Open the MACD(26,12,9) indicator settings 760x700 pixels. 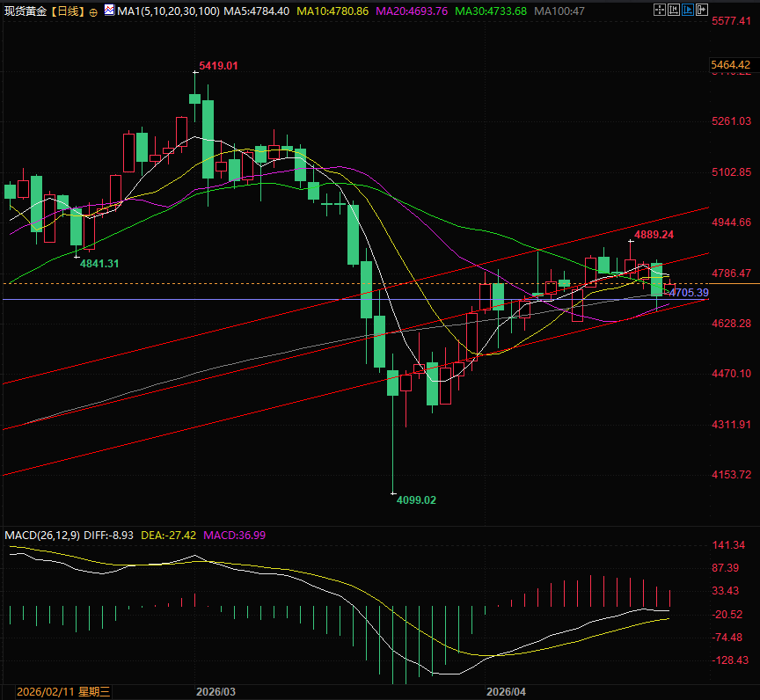pos(42,536)
